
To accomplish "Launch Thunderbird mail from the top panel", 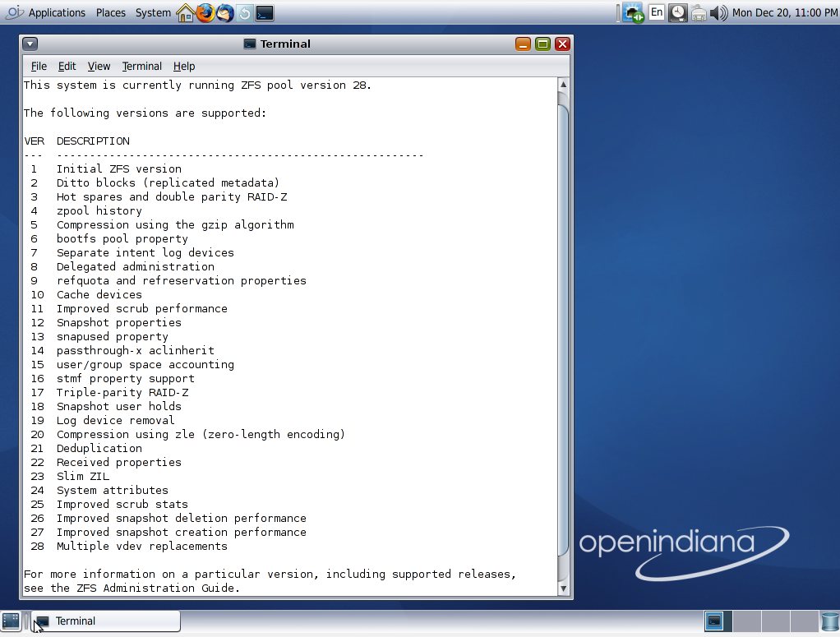I will (x=225, y=13).
